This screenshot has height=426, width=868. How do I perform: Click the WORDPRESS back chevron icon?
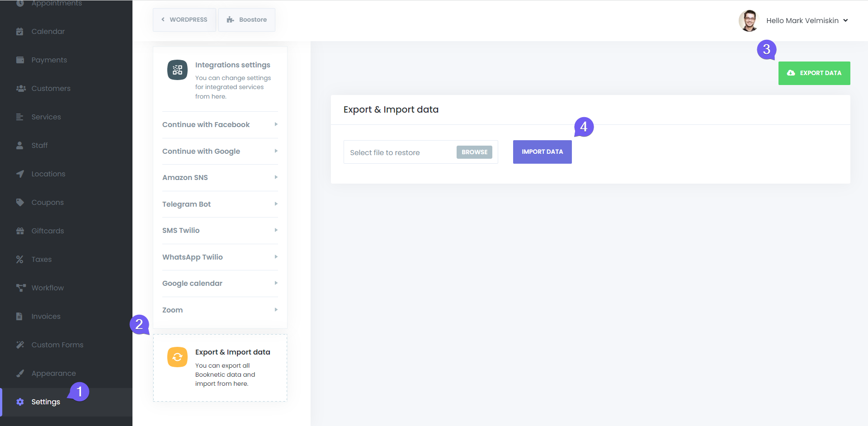(x=163, y=19)
